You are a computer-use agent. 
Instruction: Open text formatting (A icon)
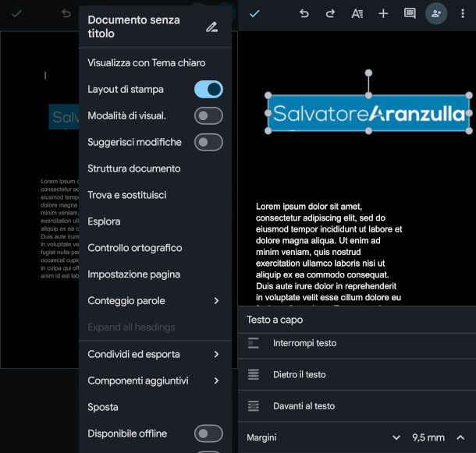(x=357, y=13)
